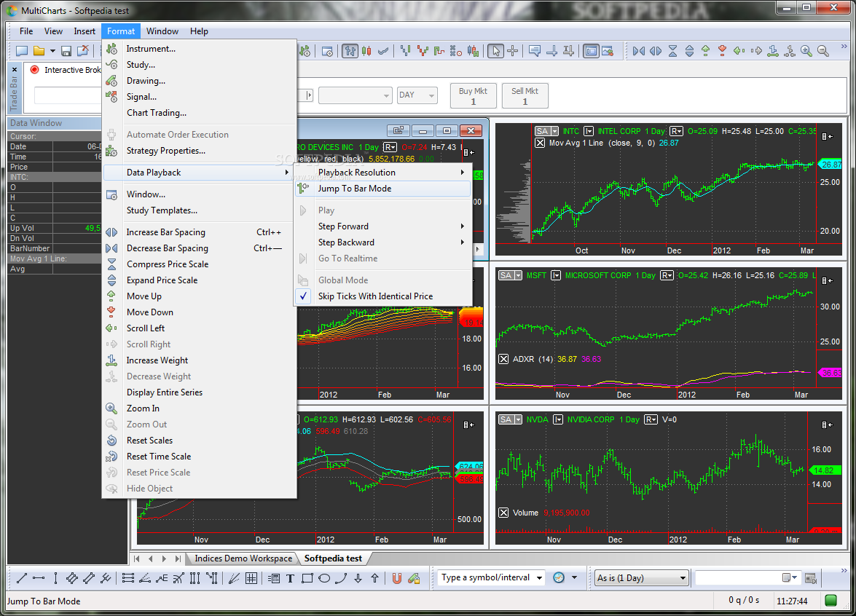Go to the first workspace tab arrow
The height and width of the screenshot is (616, 856).
136,558
